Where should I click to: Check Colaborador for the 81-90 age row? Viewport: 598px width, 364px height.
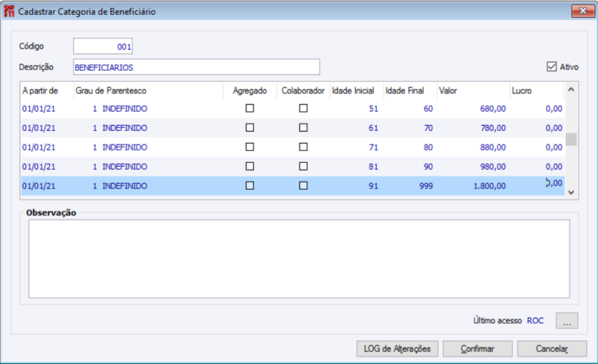tap(303, 166)
